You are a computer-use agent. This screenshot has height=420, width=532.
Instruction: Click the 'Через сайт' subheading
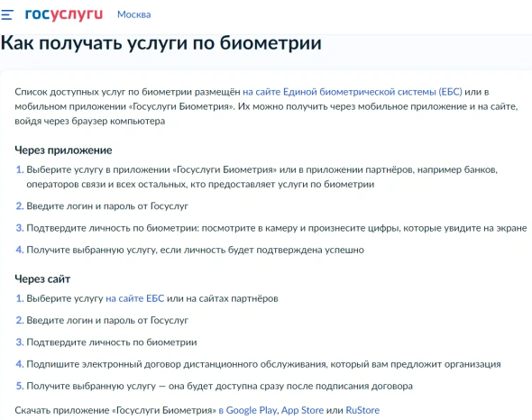click(42, 278)
